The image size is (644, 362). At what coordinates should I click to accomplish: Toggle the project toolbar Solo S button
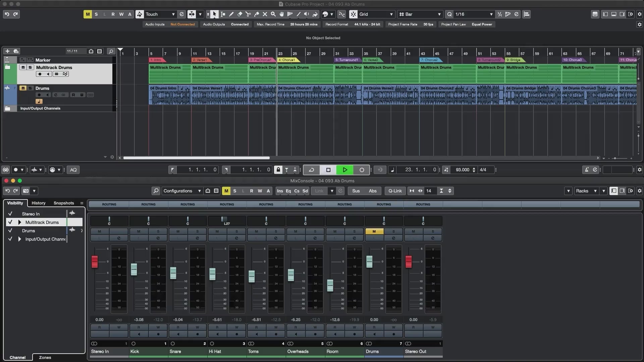[x=96, y=14]
